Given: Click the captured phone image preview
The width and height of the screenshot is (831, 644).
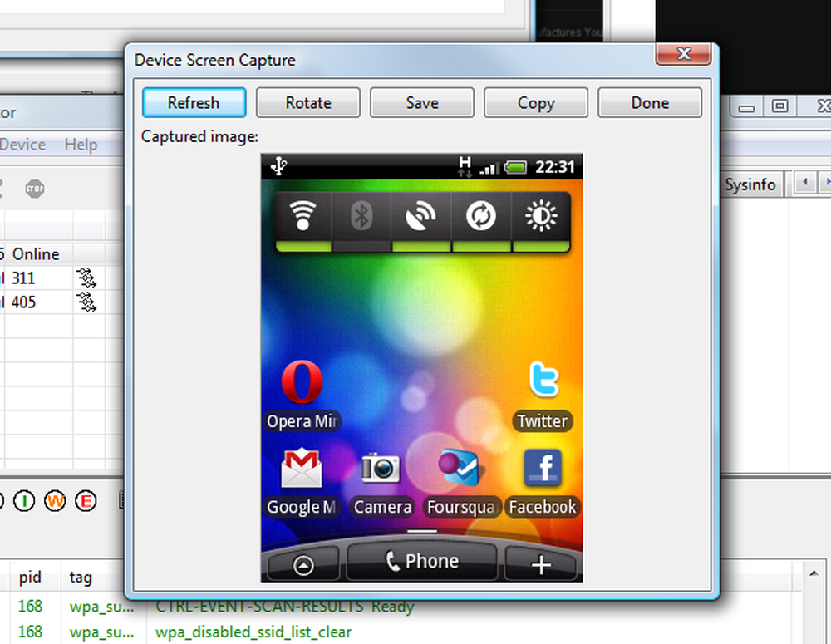Looking at the screenshot, I should [x=422, y=368].
